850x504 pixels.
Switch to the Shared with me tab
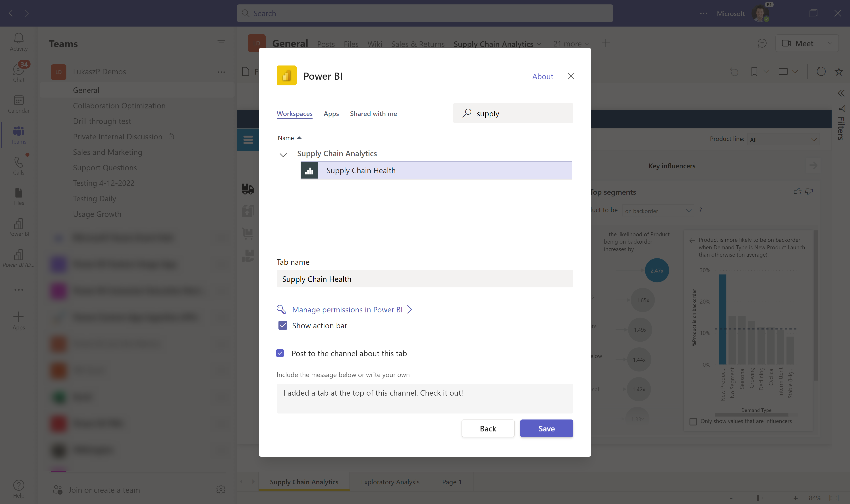coord(373,113)
